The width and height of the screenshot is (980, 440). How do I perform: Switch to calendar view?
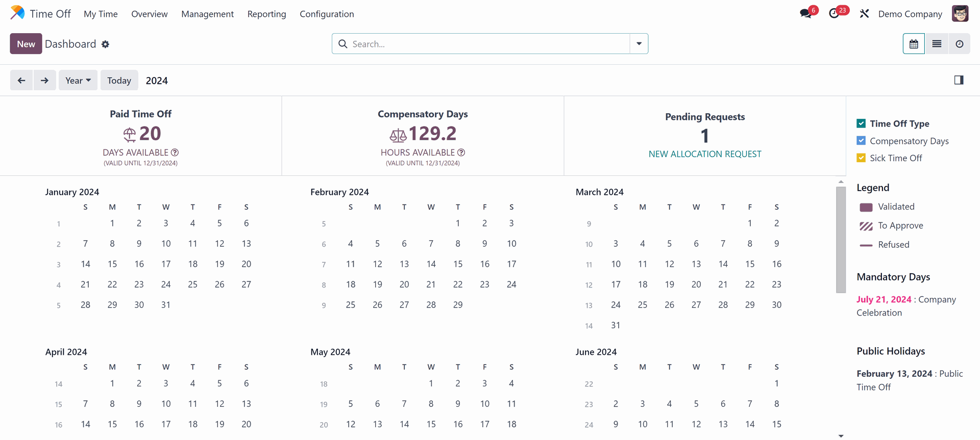click(914, 44)
